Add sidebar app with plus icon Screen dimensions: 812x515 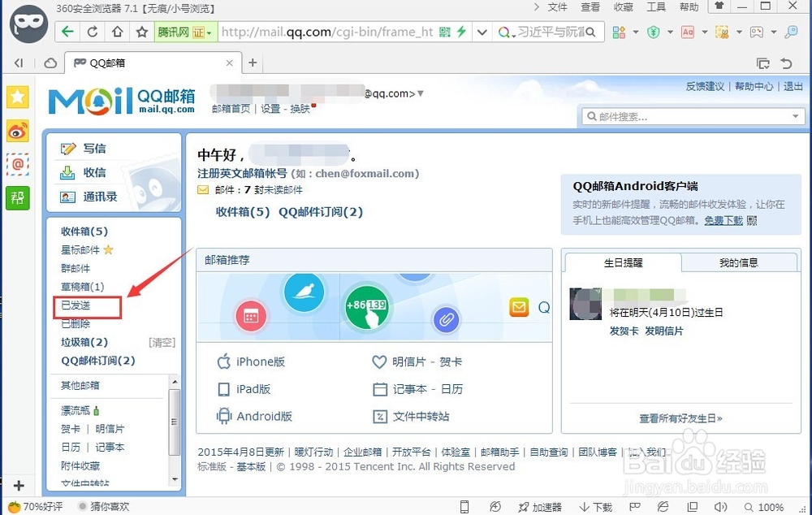[x=19, y=486]
